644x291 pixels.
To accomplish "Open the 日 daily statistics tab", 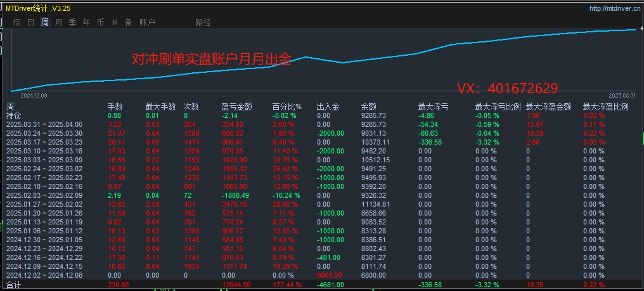I will [31, 23].
